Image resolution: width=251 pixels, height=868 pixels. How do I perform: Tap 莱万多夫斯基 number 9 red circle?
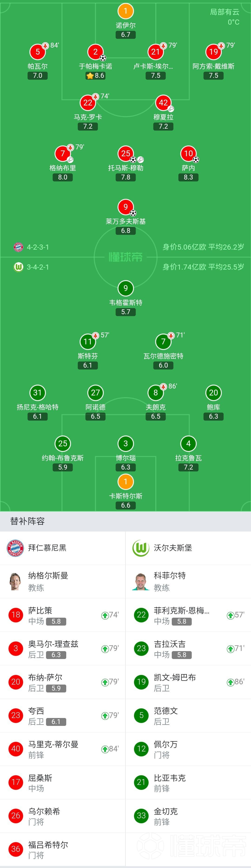[125, 207]
